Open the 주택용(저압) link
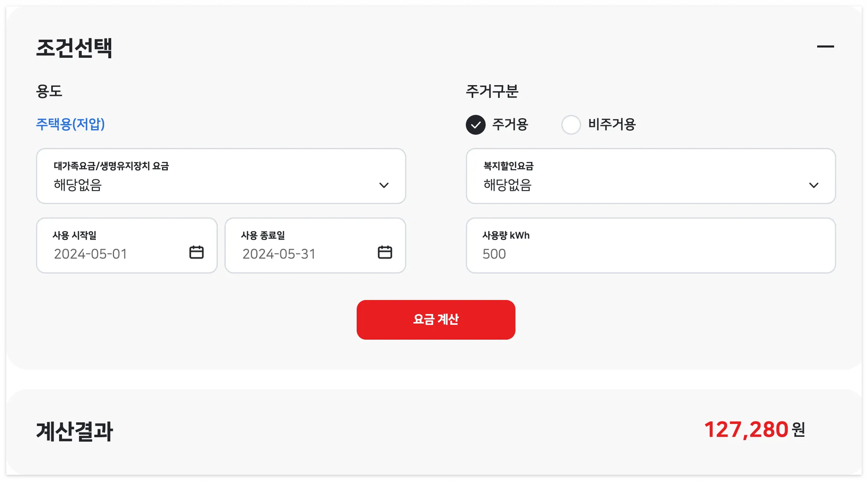The width and height of the screenshot is (868, 481). (x=71, y=124)
